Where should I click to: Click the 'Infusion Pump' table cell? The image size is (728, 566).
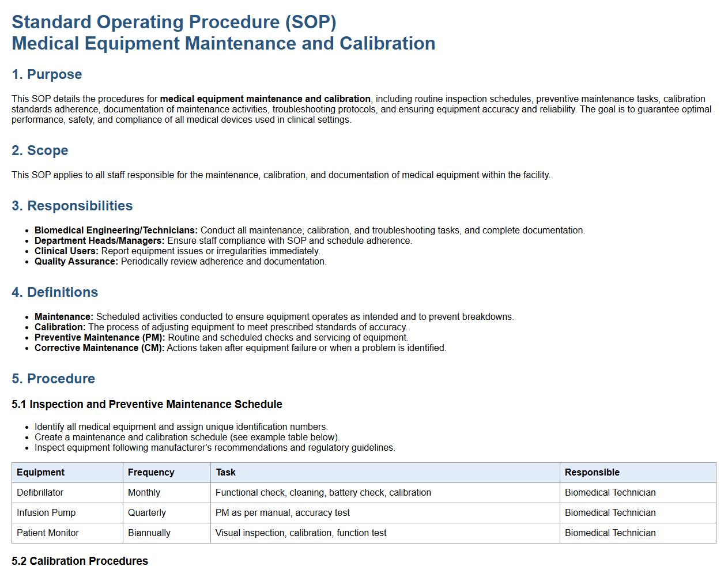(46, 512)
